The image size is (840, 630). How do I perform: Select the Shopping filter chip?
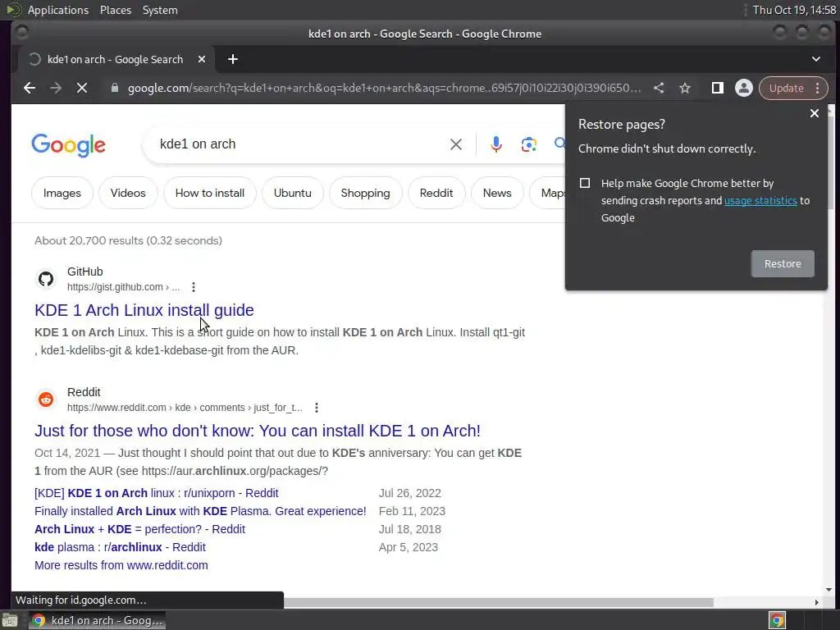click(365, 193)
